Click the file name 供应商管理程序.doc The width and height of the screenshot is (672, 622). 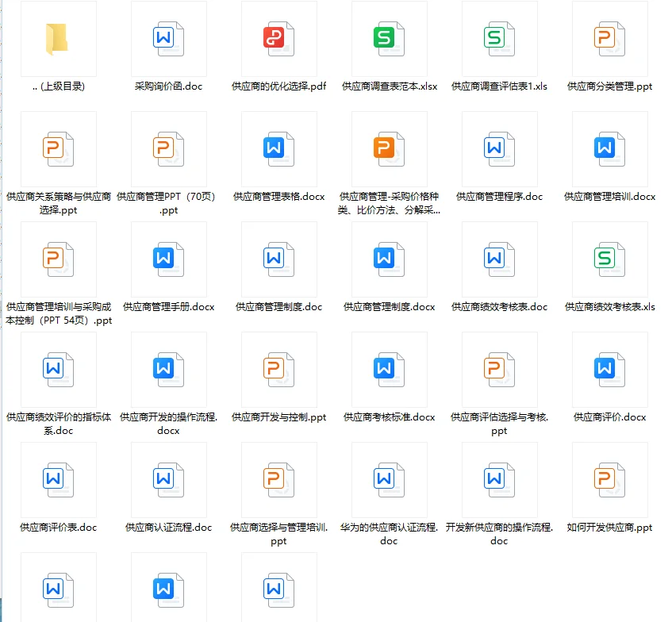(x=499, y=196)
